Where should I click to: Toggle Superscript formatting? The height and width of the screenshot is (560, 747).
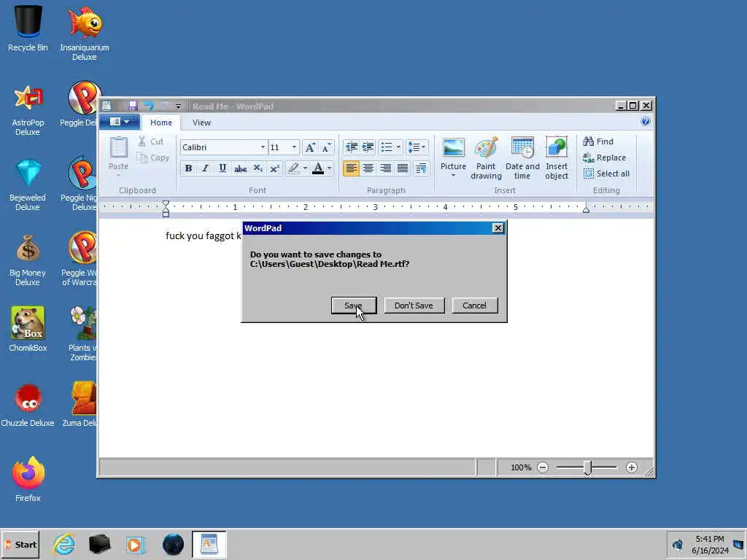[x=274, y=168]
